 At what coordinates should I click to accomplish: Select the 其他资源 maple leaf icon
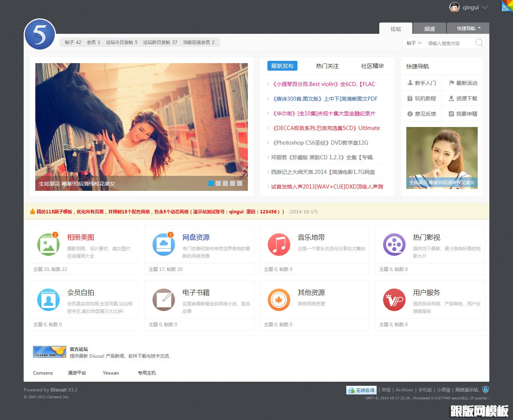279,299
